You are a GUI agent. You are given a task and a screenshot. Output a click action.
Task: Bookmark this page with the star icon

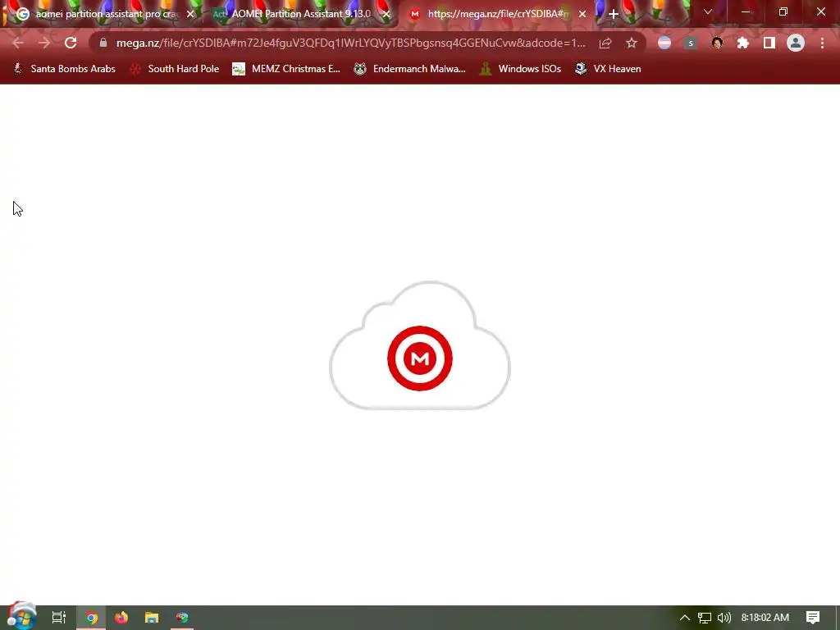[x=632, y=43]
